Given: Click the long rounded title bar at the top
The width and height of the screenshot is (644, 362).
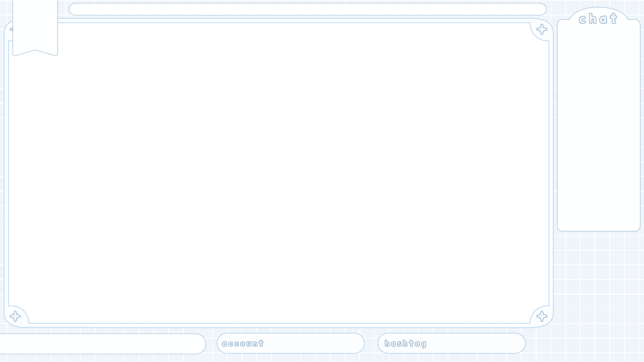Looking at the screenshot, I should 308,9.
